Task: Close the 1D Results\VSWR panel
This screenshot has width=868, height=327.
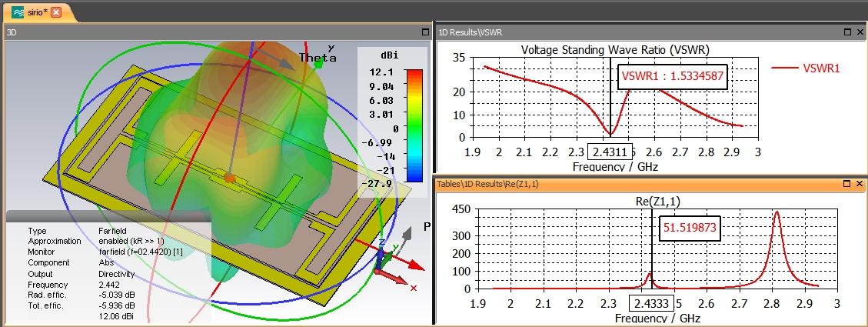Action: 859,32
